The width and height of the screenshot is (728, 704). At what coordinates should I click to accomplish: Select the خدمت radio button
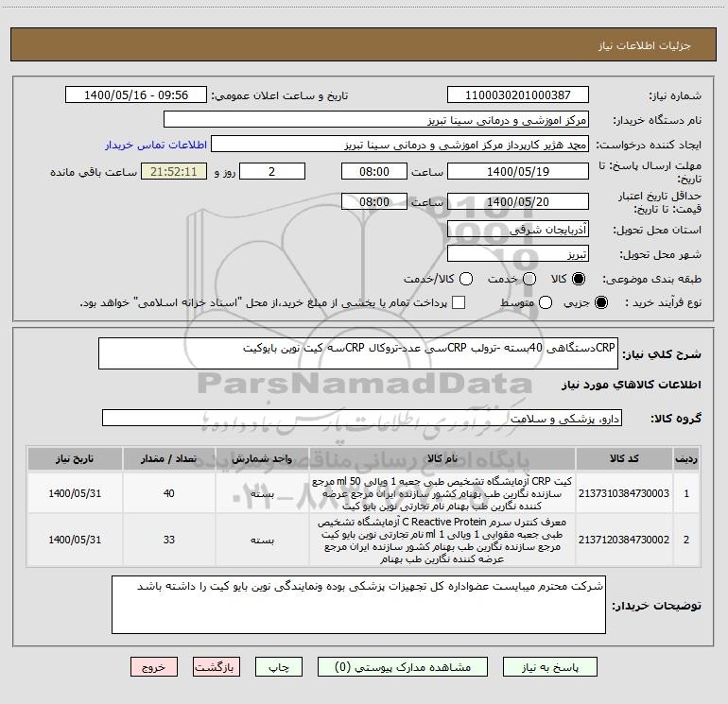(529, 279)
